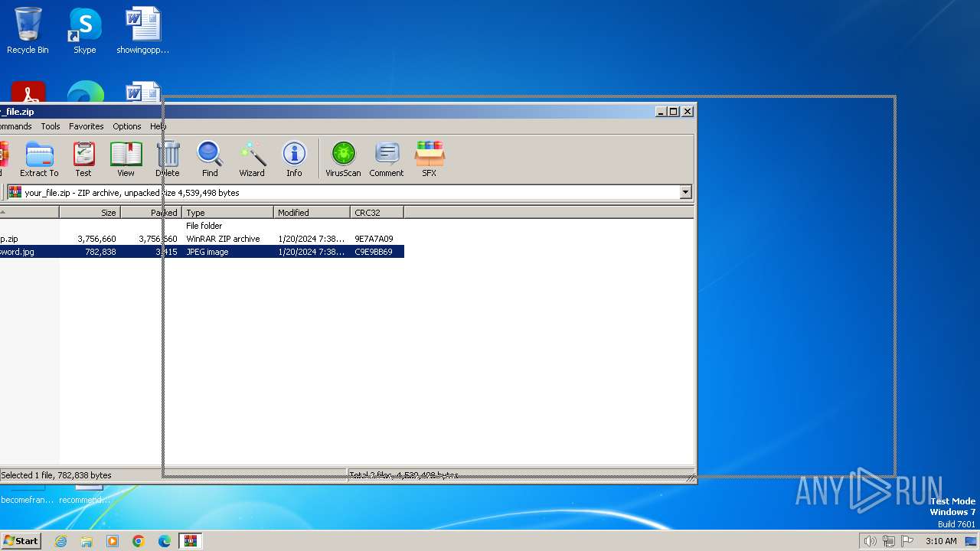Show archive Info
This screenshot has height=551, width=980.
tap(294, 159)
